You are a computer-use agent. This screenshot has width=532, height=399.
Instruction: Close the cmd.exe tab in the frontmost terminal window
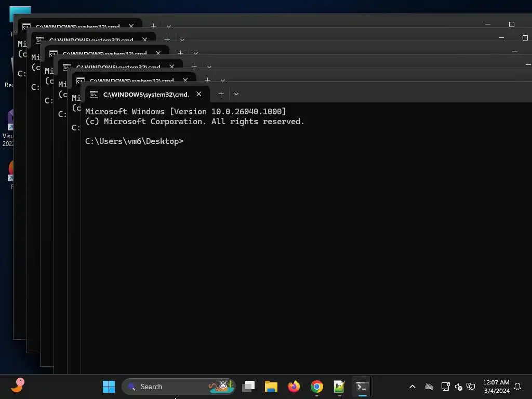coord(199,94)
